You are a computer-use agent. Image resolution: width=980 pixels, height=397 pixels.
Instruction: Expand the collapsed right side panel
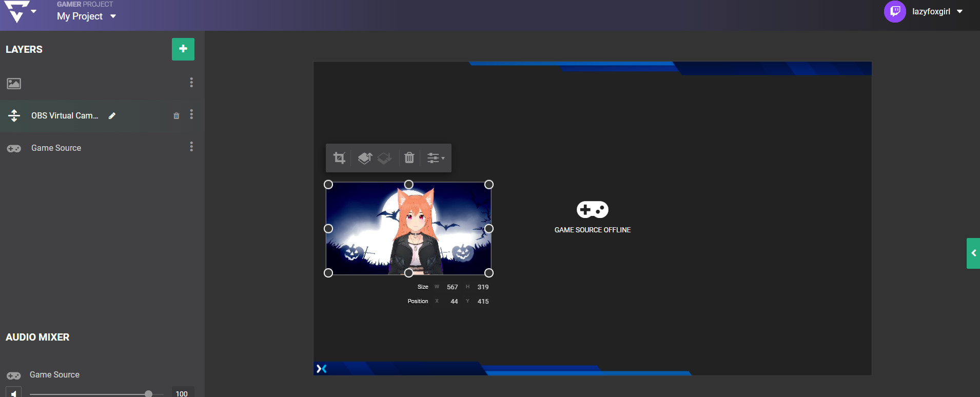[x=973, y=253]
